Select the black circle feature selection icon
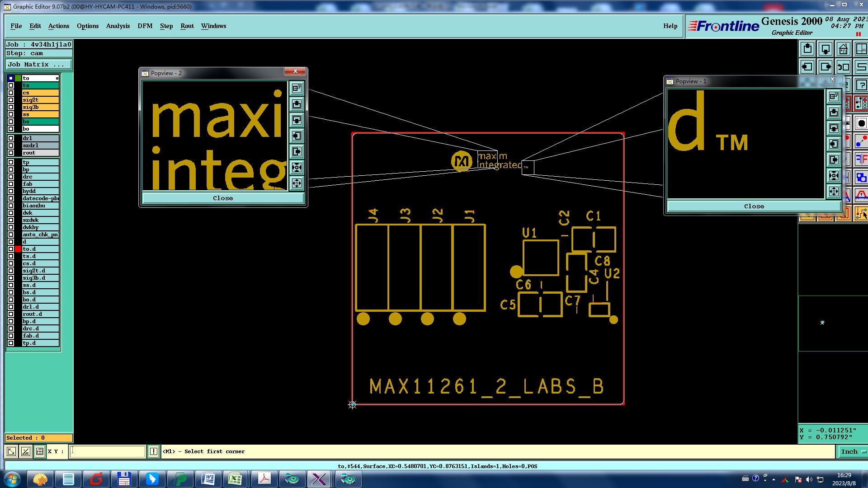 (x=862, y=123)
